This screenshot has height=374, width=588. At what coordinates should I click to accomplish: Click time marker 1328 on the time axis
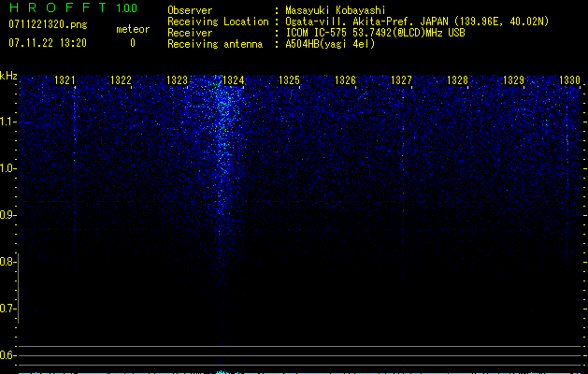(x=457, y=80)
